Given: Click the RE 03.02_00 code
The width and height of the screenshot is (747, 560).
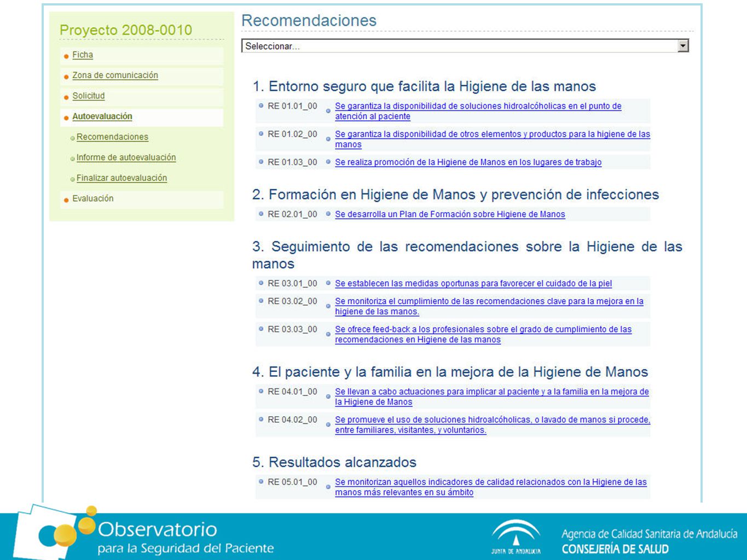Looking at the screenshot, I should coord(292,301).
